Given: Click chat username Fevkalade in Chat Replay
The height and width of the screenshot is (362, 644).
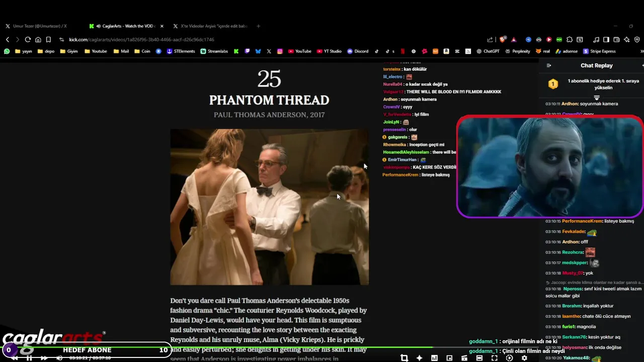Looking at the screenshot, I should coord(574,232).
